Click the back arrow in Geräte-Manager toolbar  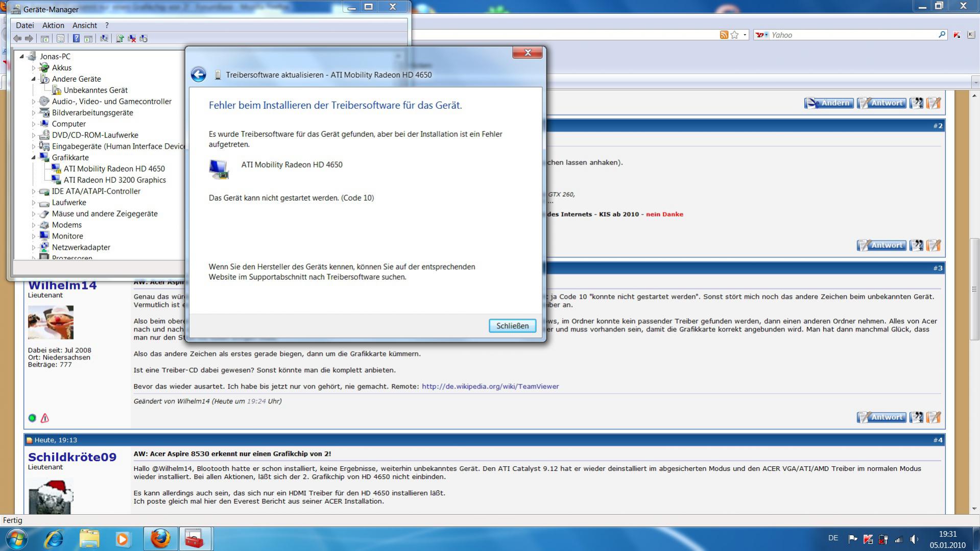coord(17,38)
